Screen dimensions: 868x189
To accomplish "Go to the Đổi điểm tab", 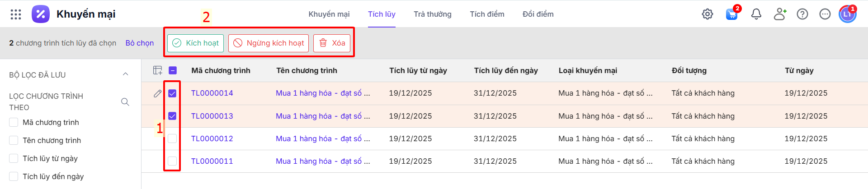I will [x=538, y=14].
